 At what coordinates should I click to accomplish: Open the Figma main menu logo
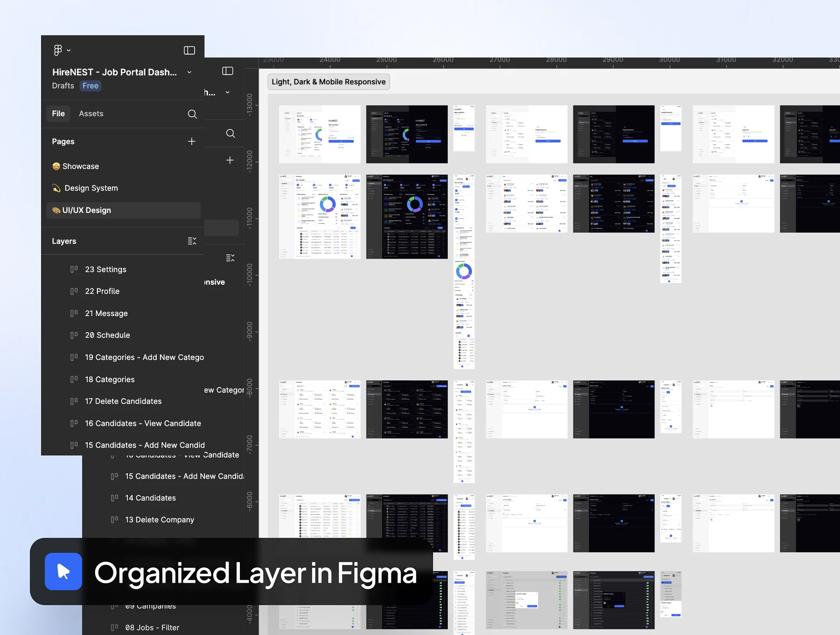click(58, 50)
